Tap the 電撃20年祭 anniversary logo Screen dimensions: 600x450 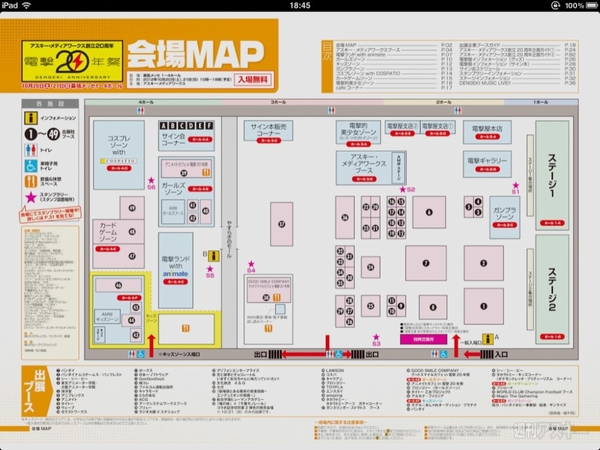72,61
